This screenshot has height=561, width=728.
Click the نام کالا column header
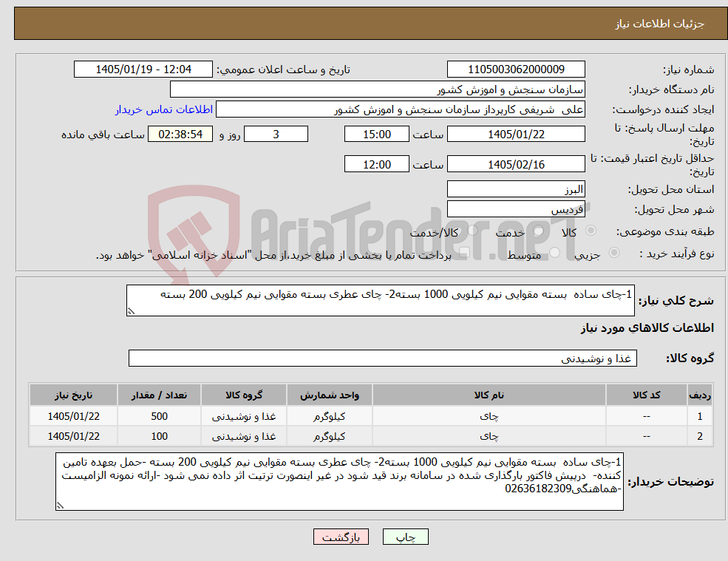[x=489, y=395]
